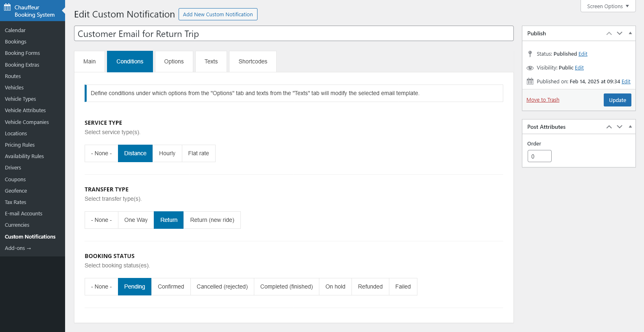Collapse the Post Attributes panel
Screen dimensions: 644x332
(630, 127)
